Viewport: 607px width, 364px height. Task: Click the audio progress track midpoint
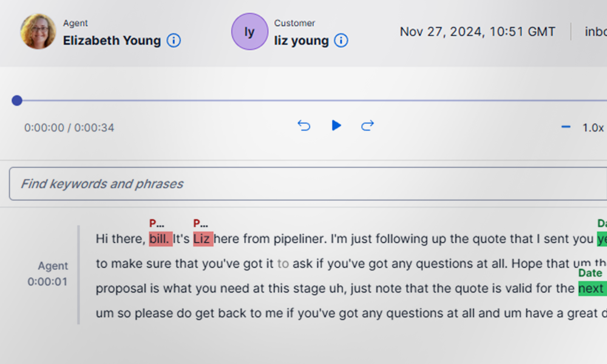pos(312,100)
